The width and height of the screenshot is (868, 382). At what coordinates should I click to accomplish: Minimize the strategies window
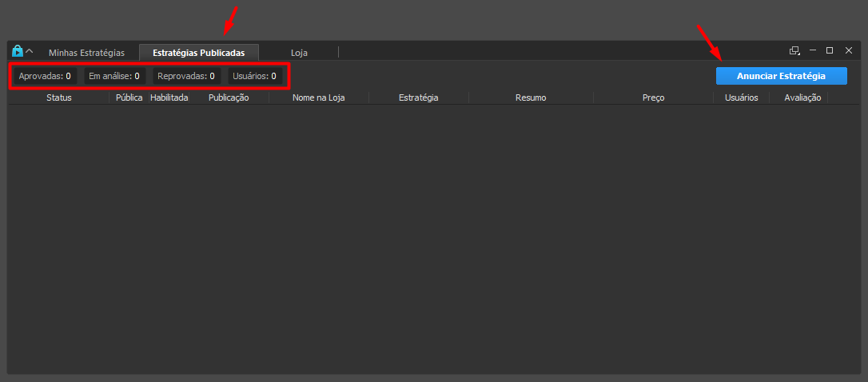point(813,50)
